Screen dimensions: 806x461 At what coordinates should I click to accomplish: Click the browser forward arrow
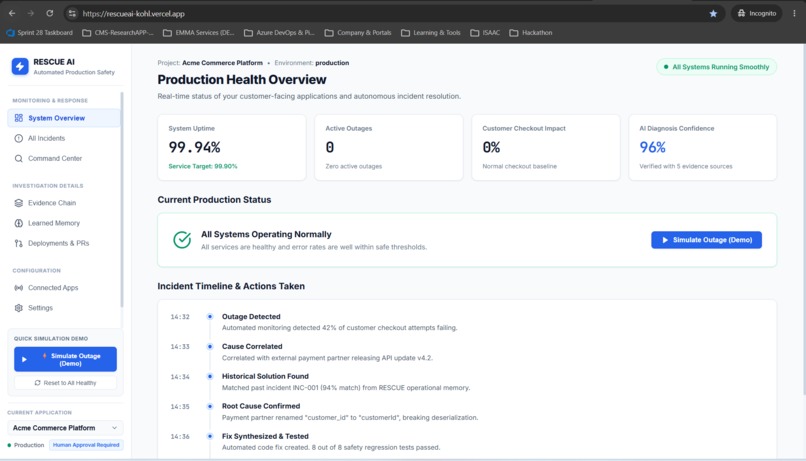tap(31, 13)
